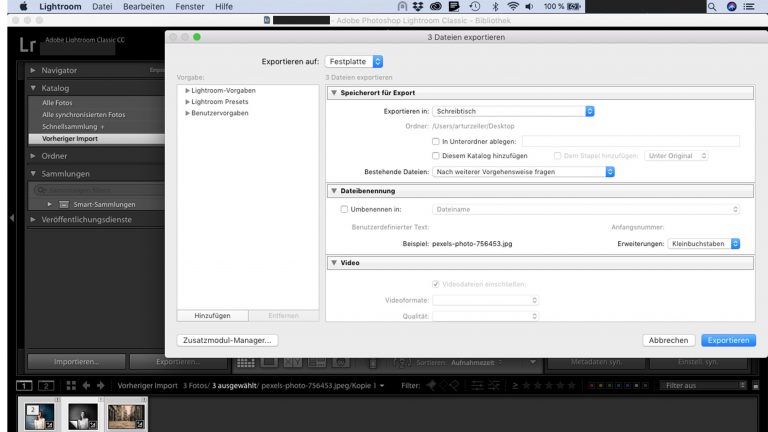Viewport: 768px width, 432px height.
Task: Check 'Diesem Katalog hinzufügen' option
Action: (x=435, y=156)
